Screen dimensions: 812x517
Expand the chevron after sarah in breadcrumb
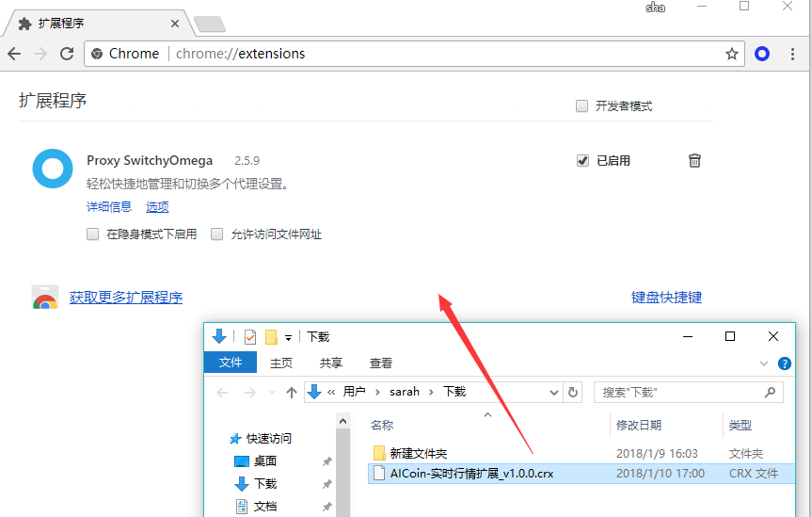[431, 392]
